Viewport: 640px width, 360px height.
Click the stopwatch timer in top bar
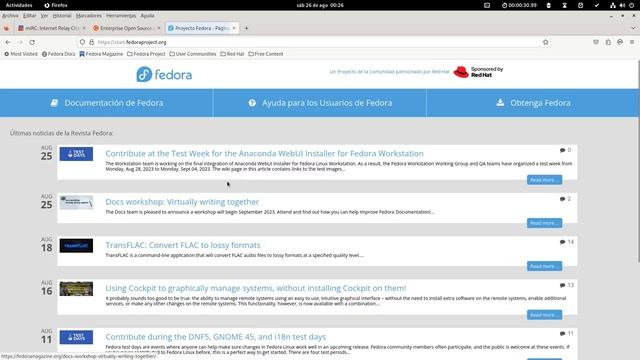coord(519,5)
